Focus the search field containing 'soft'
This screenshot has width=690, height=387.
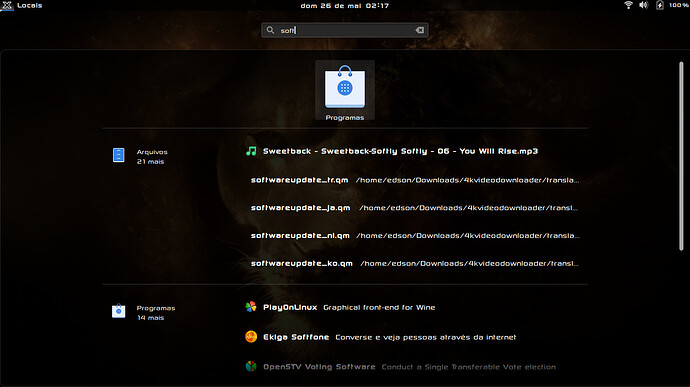tap(345, 30)
